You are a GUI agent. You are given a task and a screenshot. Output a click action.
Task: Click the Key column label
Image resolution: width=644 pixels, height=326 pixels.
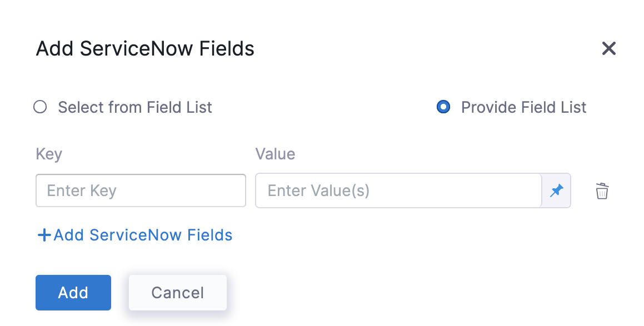pos(49,154)
